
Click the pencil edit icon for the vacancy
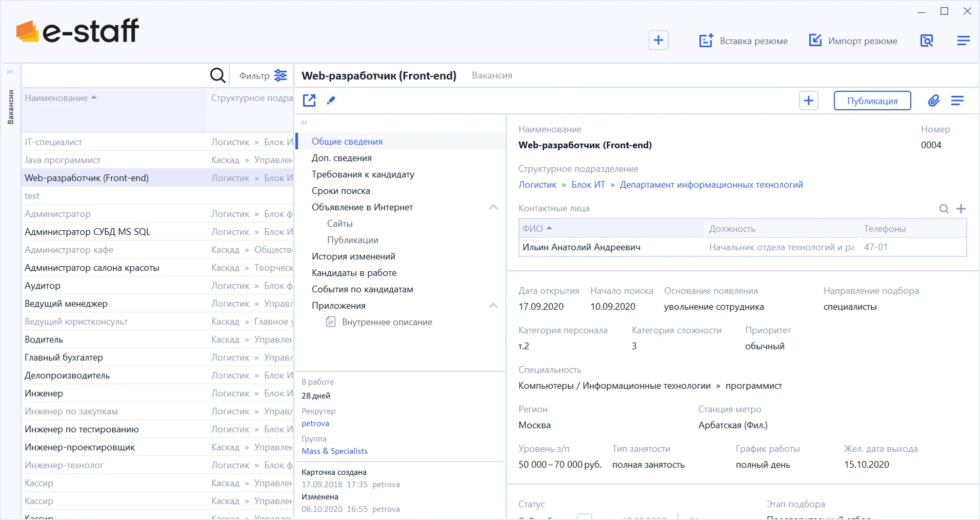point(331,100)
